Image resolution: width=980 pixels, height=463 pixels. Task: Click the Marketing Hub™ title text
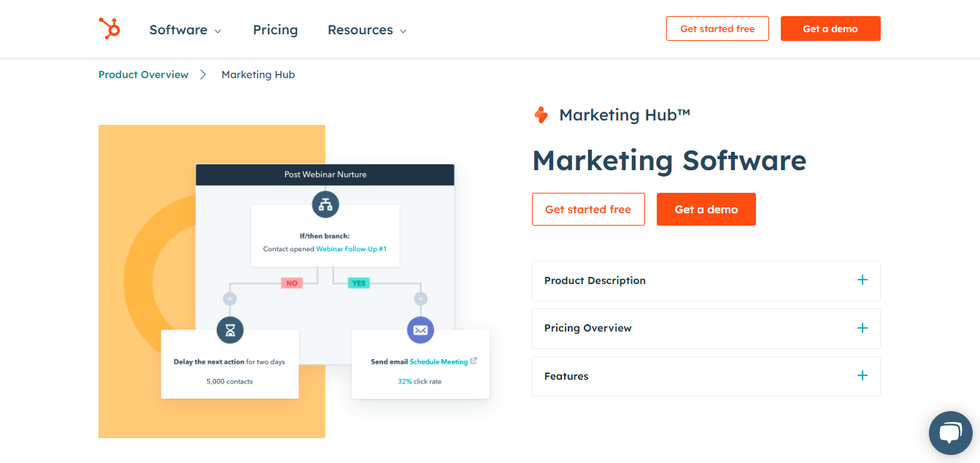pyautogui.click(x=625, y=115)
